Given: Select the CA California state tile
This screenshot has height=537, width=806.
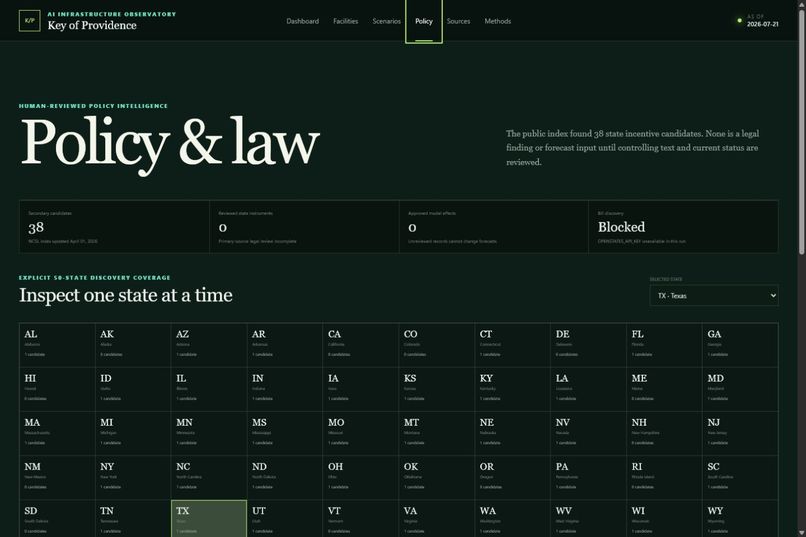Looking at the screenshot, I should coord(360,345).
